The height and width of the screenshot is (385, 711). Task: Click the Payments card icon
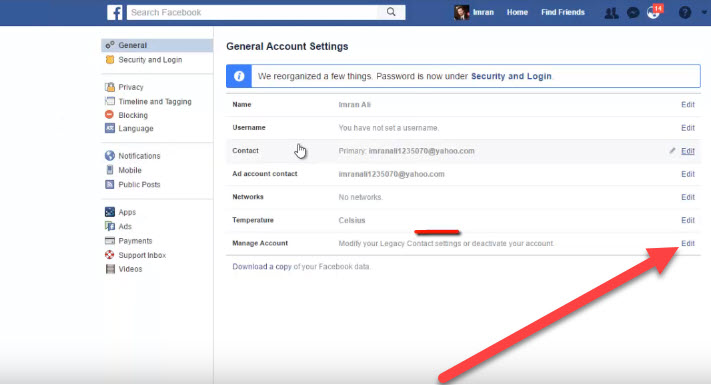coord(110,240)
